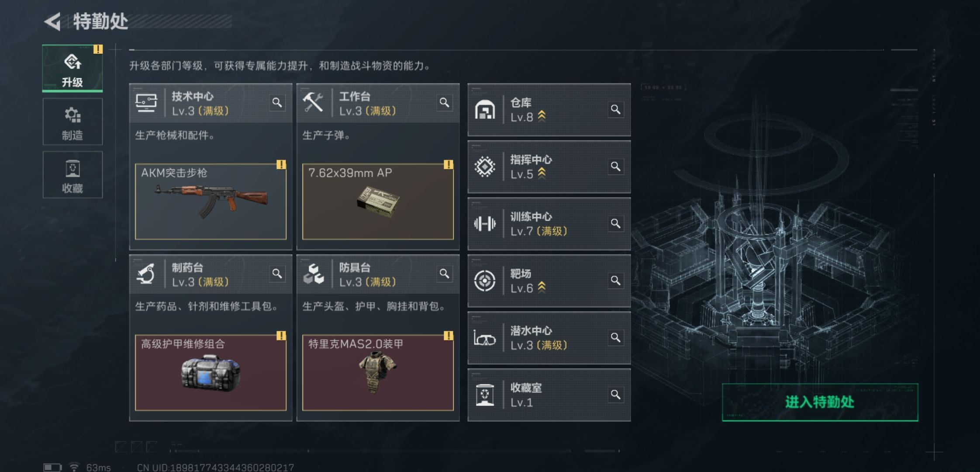
Task: Click magnifier icon on 靶场 row
Action: [x=615, y=281]
